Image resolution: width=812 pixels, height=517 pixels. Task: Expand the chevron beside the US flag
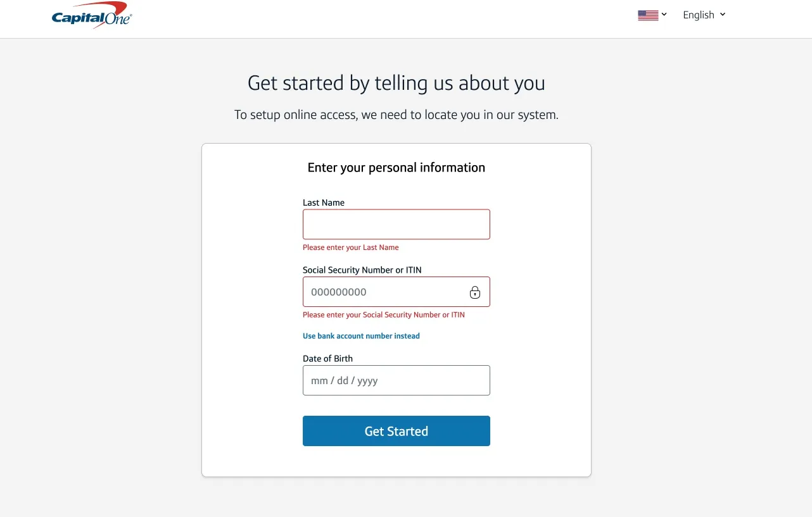point(664,14)
